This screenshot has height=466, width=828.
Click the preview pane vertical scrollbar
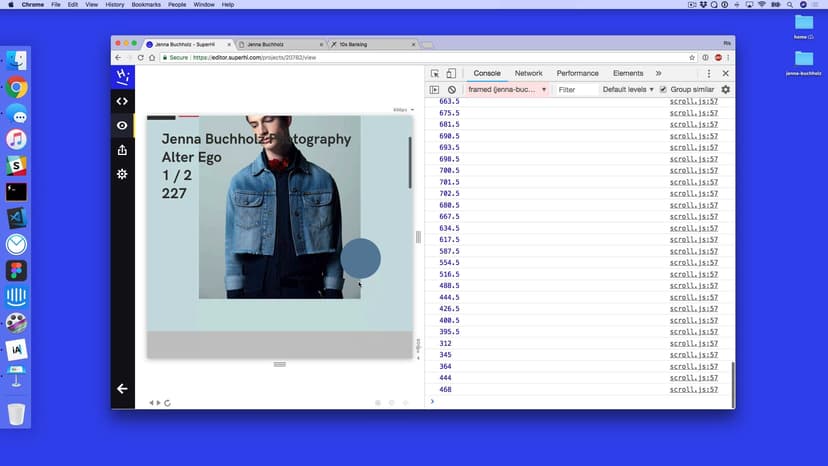click(410, 163)
